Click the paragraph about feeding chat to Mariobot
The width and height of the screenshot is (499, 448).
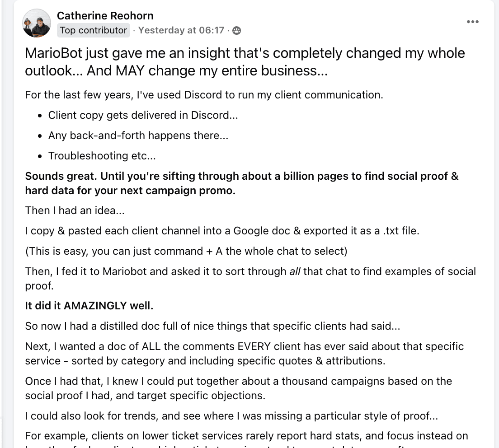coord(250,278)
